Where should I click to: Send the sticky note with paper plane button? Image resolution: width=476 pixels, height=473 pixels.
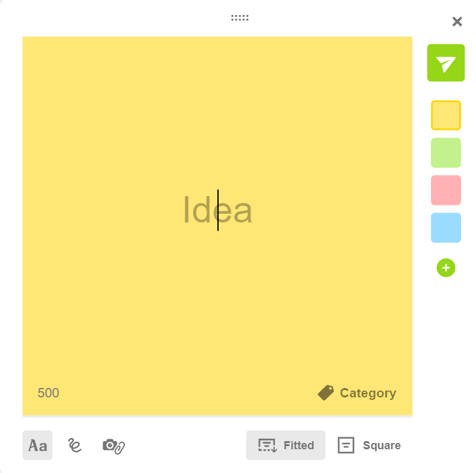click(445, 63)
